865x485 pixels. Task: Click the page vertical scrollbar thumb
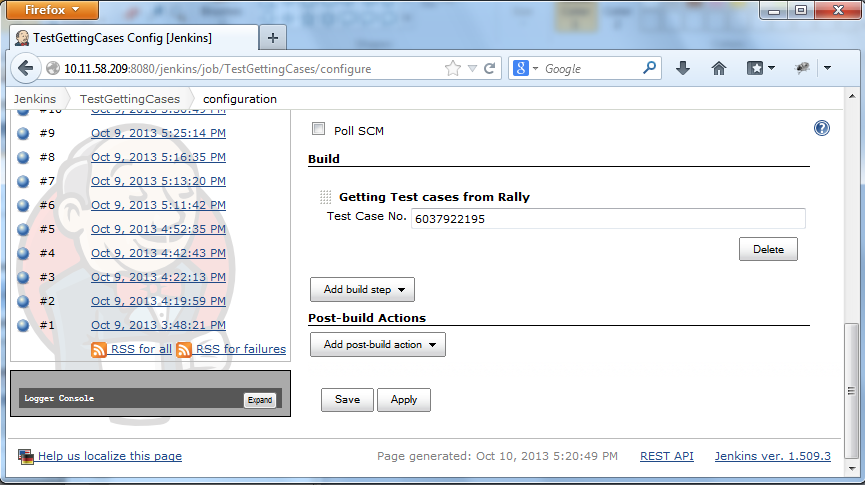(x=852, y=391)
